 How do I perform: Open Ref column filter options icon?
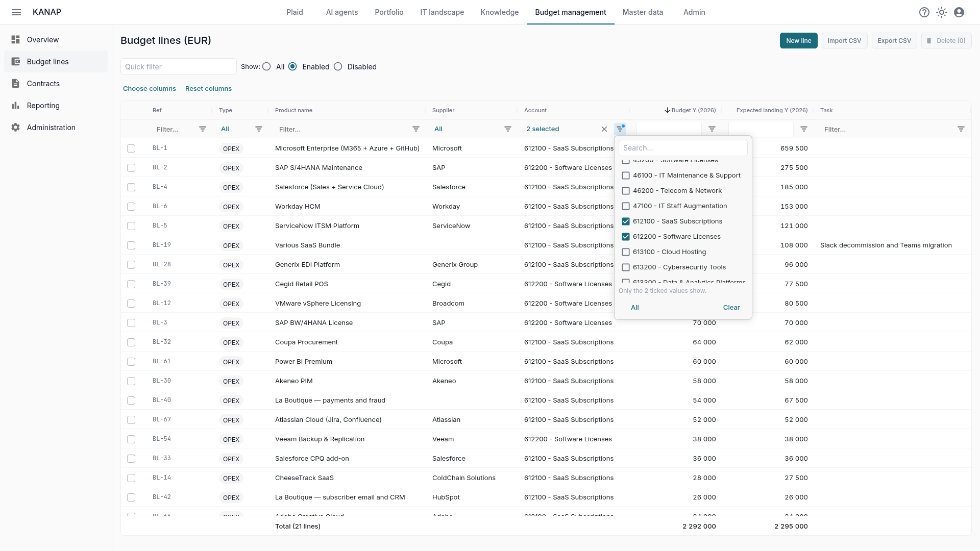click(x=203, y=129)
